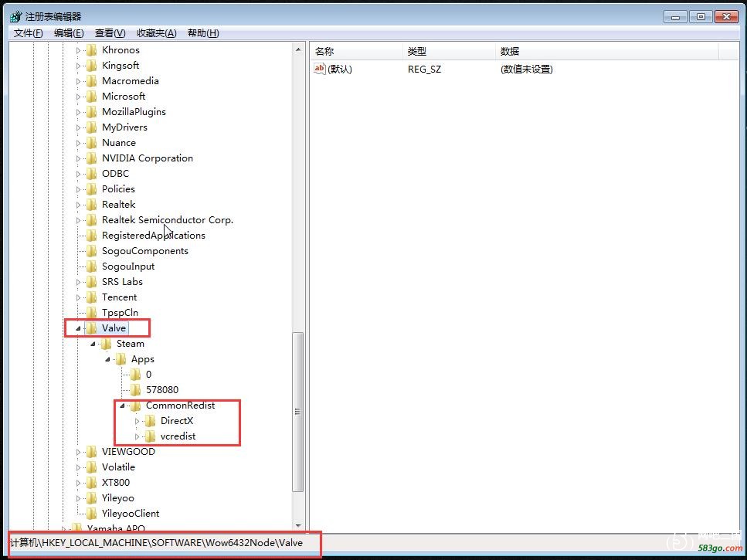Select the SRS Labs folder icon
747x560 pixels.
click(x=91, y=282)
